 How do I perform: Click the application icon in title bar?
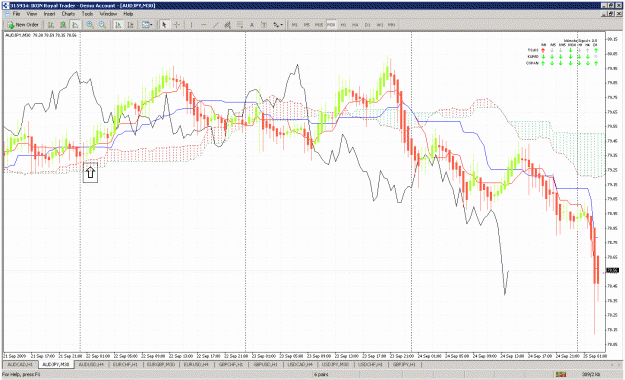coord(5,6)
